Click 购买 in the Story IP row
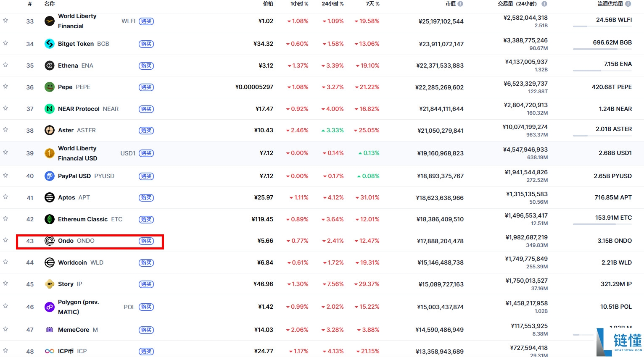Viewport: 644px width, 357px height. tap(146, 284)
